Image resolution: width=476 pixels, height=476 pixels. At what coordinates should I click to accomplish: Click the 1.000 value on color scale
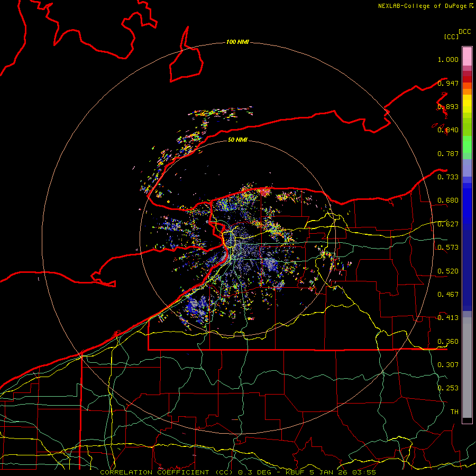448,59
